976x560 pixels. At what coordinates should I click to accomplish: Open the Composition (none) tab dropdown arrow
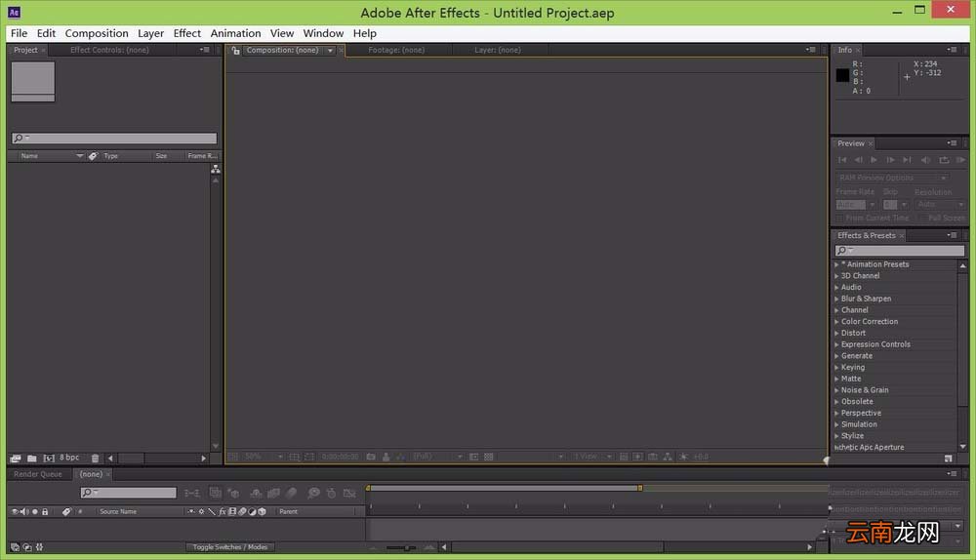[x=330, y=51]
